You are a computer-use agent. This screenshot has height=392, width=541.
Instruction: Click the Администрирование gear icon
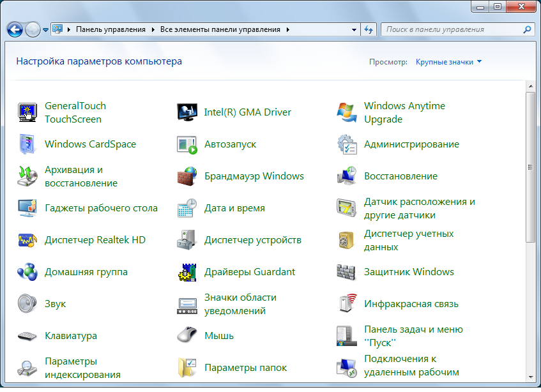pos(347,144)
